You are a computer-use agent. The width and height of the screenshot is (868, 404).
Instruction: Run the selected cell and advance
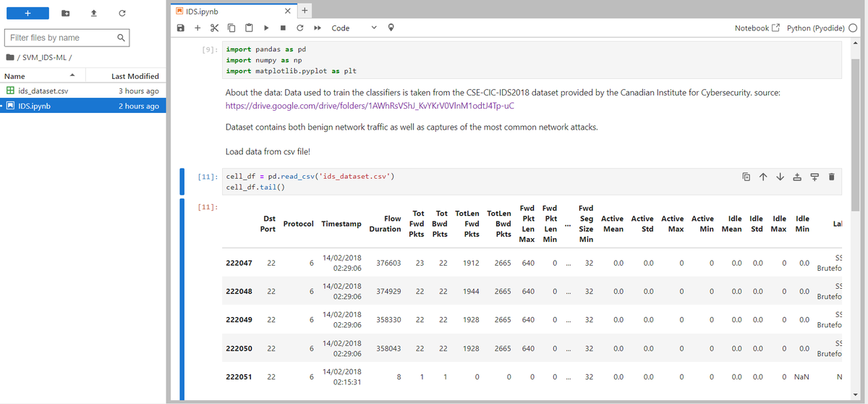[266, 28]
